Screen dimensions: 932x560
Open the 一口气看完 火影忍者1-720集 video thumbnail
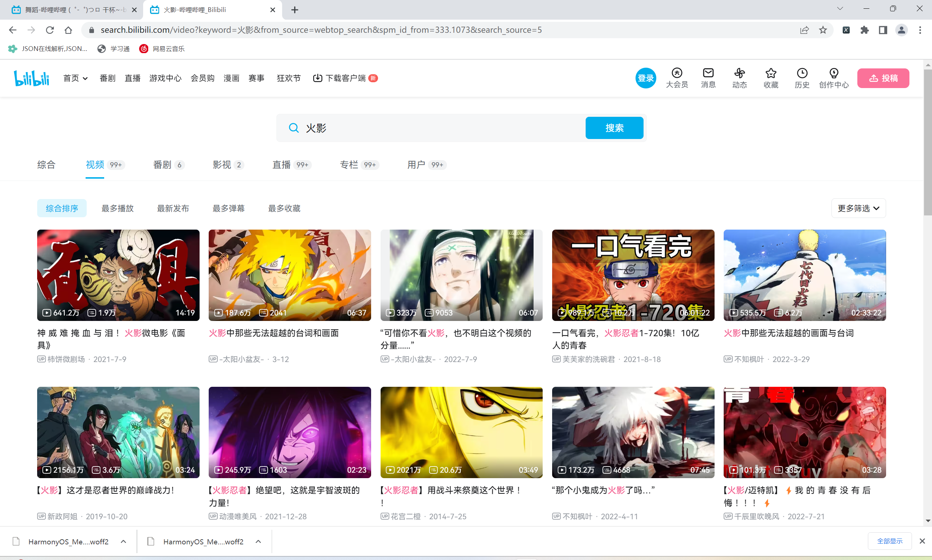coord(633,275)
